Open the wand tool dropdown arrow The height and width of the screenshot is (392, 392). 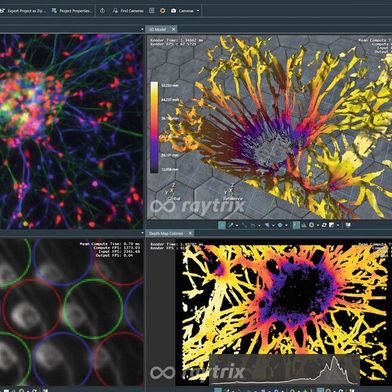pyautogui.click(x=237, y=225)
